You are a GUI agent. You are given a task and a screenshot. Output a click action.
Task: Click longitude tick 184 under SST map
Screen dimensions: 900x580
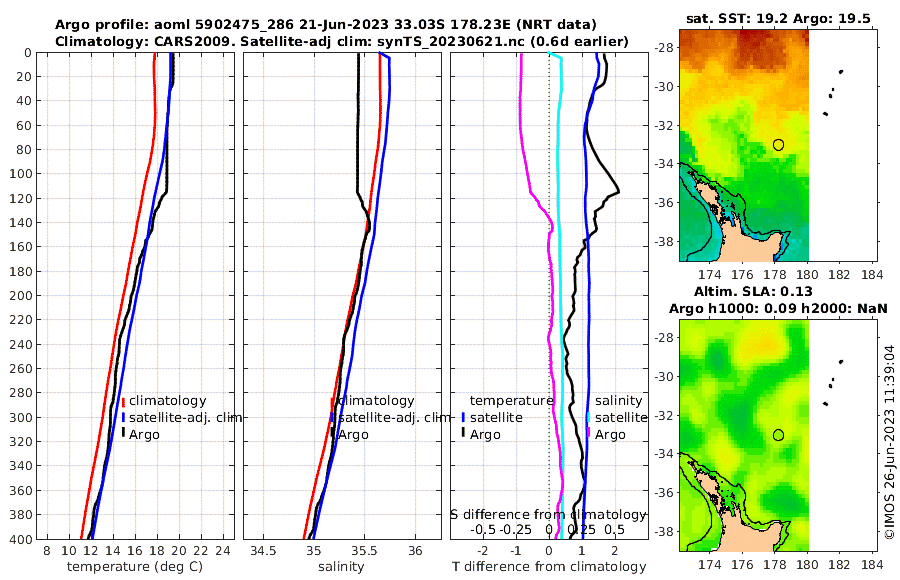point(872,276)
